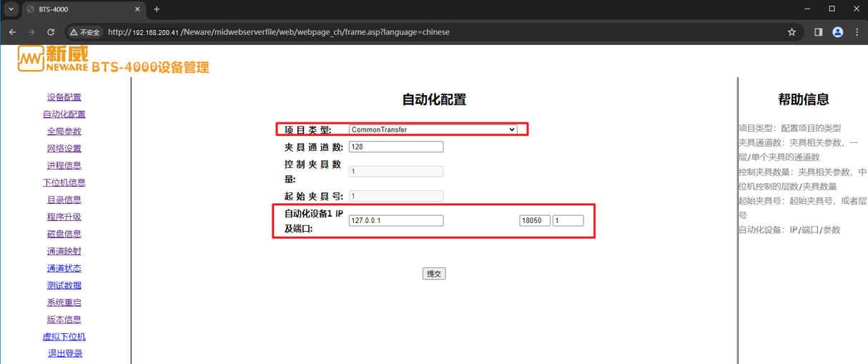Expand the 项目类型 CommonTransfer dropdown

coord(433,129)
